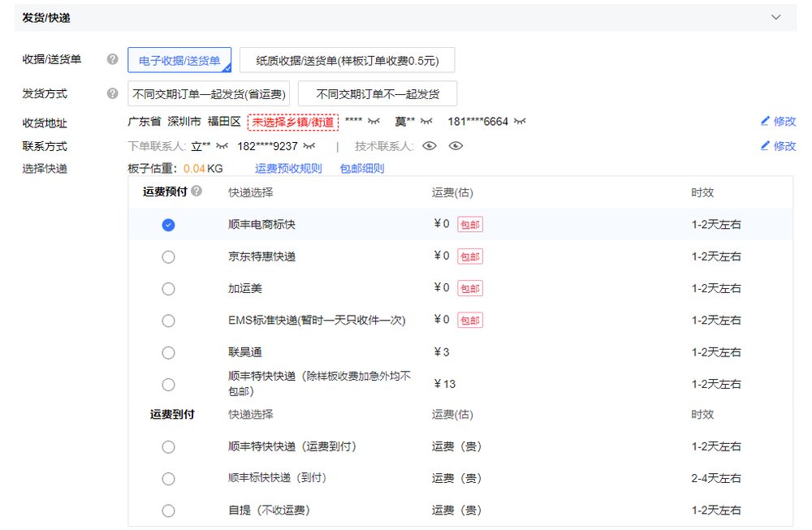Select 顺丰标快快递（到付）radio
This screenshot has width=812, height=530.
tap(168, 479)
